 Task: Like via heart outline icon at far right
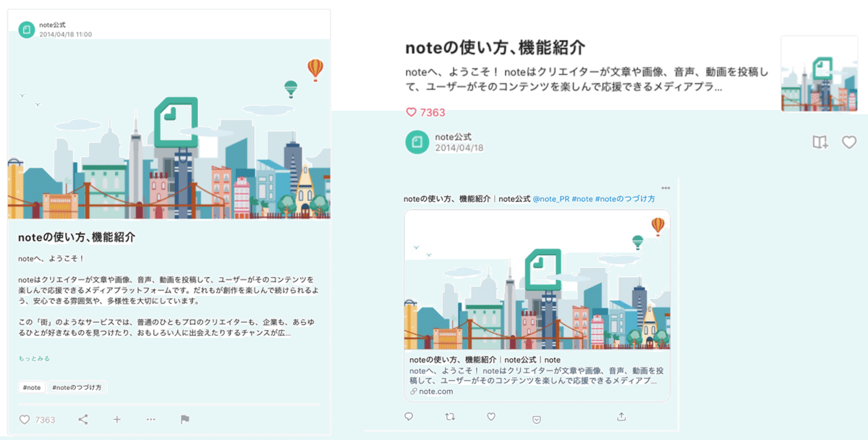click(849, 143)
